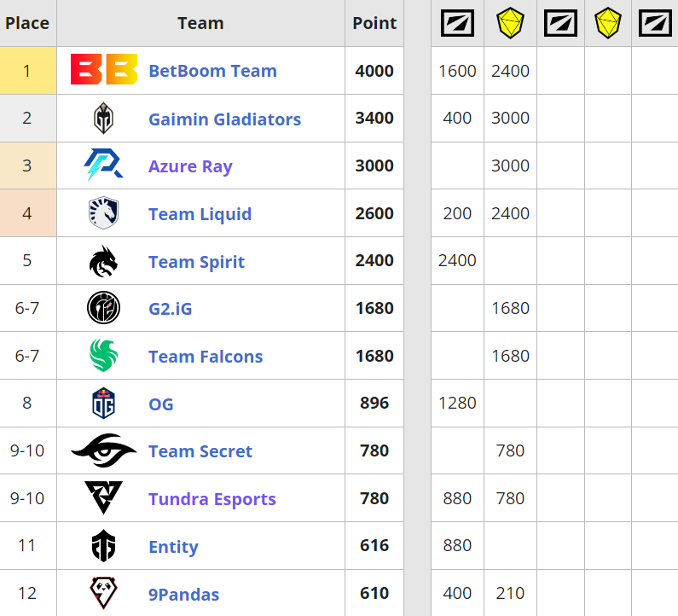Open the first black tournament column icon
The height and width of the screenshot is (616, 678).
pos(457,23)
